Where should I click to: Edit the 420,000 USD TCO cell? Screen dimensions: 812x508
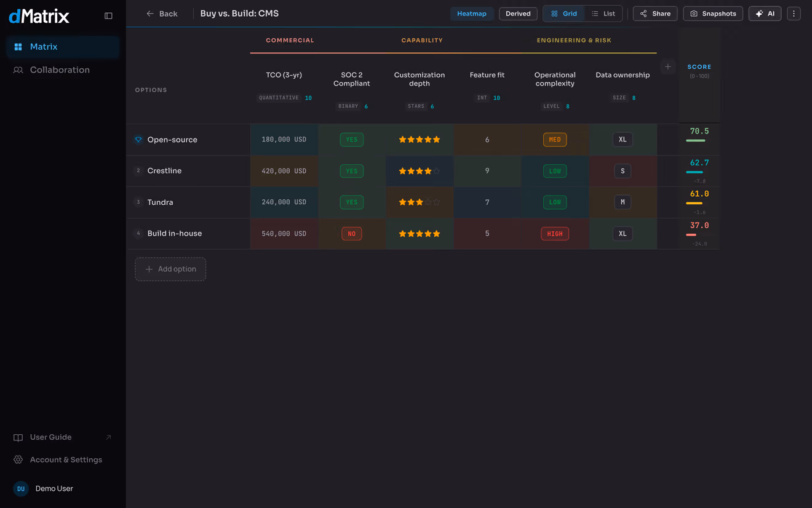point(284,171)
